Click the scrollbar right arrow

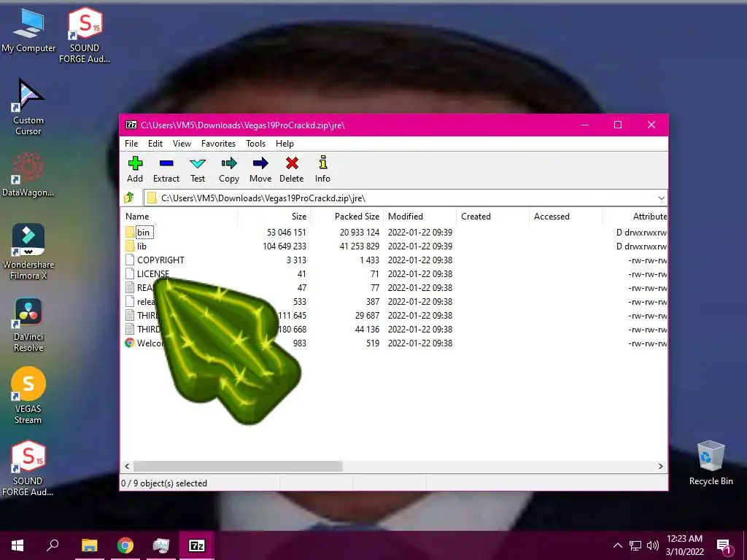(661, 466)
